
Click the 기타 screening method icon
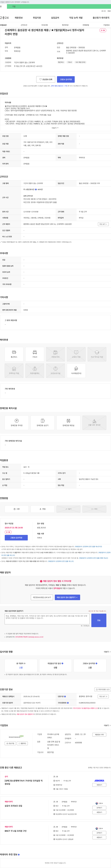[94, 509]
